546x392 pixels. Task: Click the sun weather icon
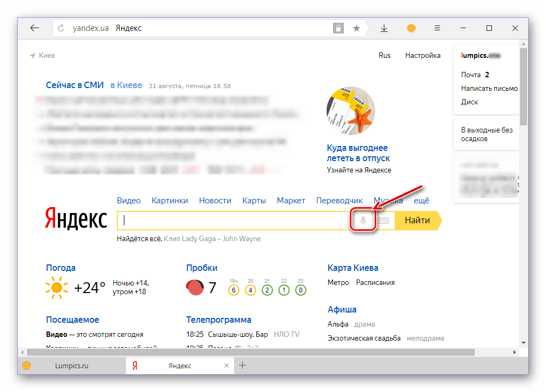(x=56, y=288)
